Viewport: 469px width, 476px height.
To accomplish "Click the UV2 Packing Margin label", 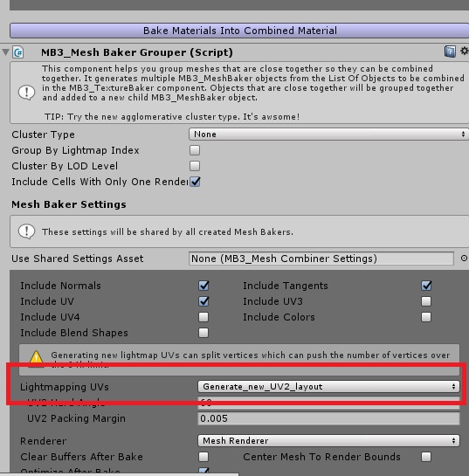I will [x=76, y=418].
